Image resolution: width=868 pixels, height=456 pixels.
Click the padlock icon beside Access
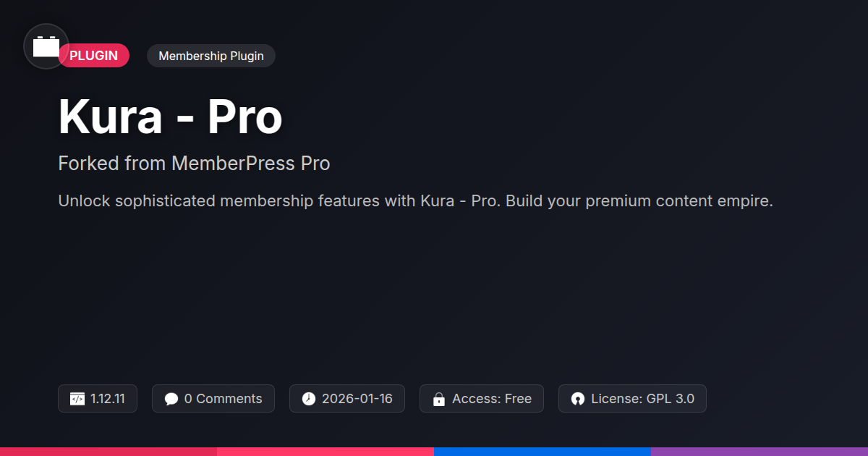[x=438, y=399]
